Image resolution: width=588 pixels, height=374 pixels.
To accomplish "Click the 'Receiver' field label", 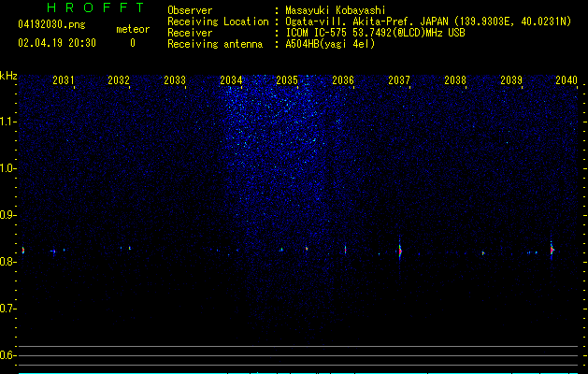I will click(190, 33).
